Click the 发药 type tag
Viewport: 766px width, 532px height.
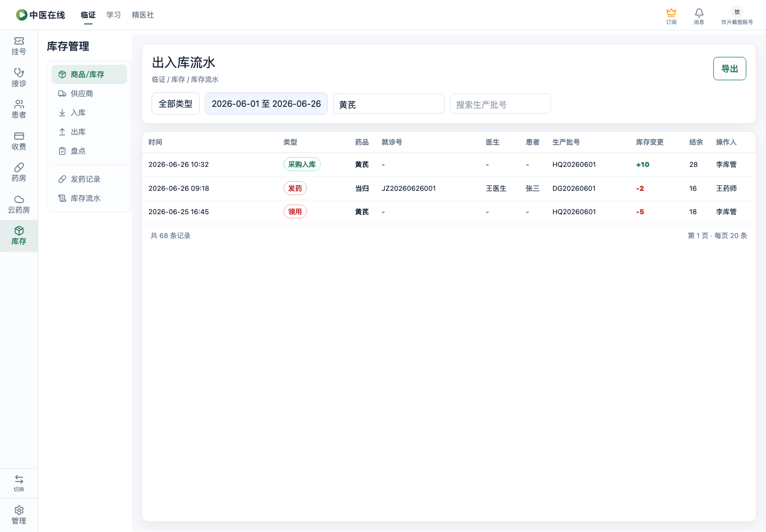295,188
